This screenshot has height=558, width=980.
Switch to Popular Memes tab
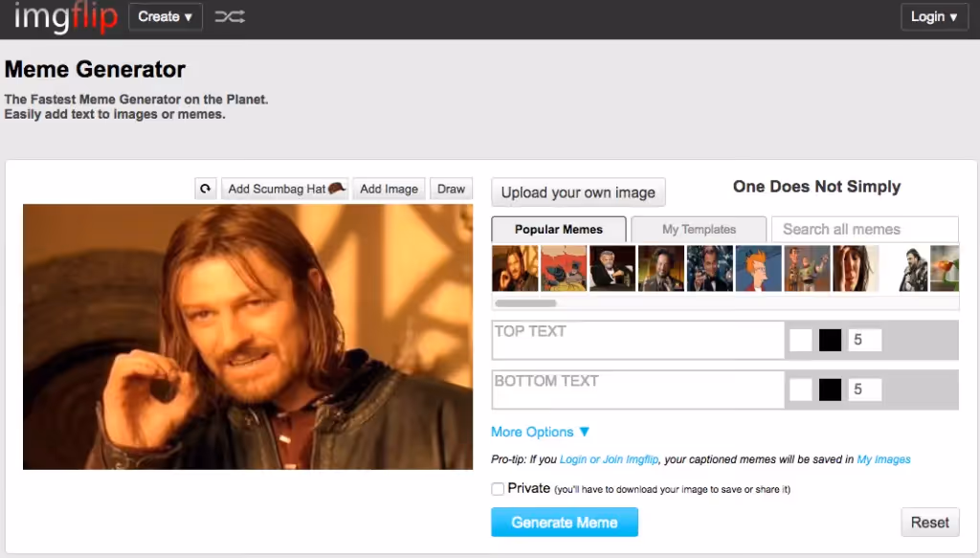[559, 230]
